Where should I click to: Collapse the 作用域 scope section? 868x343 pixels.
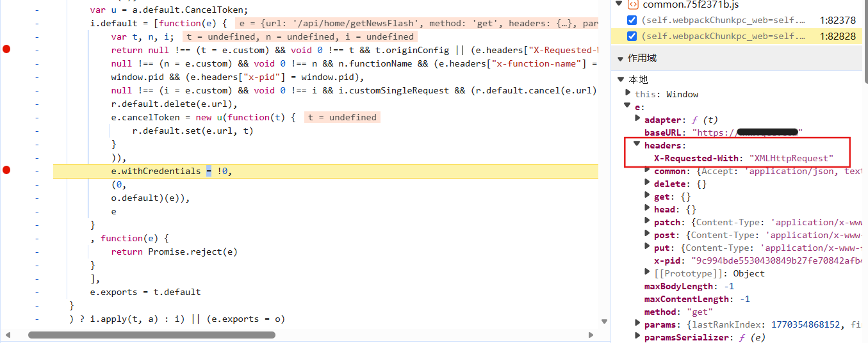(x=620, y=59)
